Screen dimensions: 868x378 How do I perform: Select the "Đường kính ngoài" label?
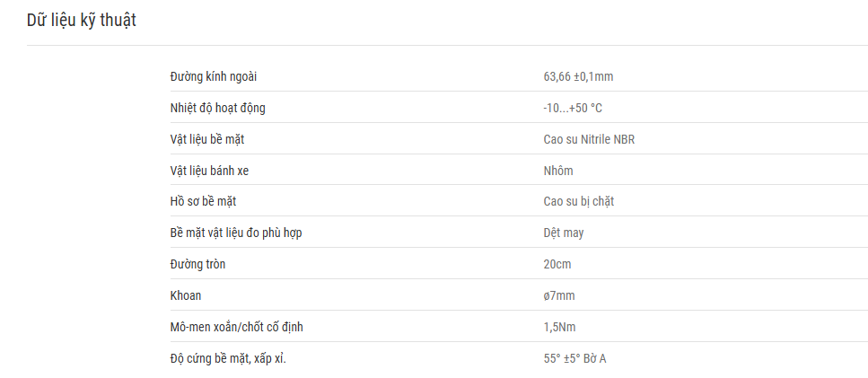(213, 77)
